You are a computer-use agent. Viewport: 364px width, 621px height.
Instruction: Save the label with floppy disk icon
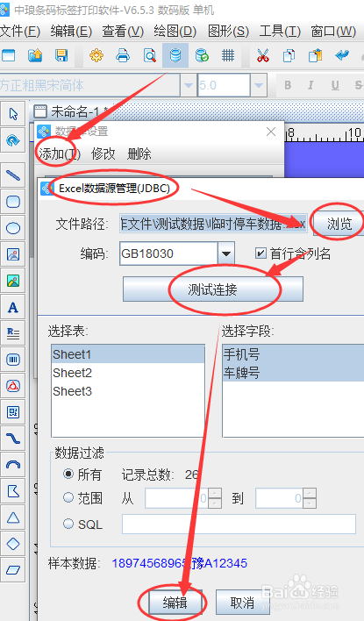pyautogui.click(x=61, y=55)
